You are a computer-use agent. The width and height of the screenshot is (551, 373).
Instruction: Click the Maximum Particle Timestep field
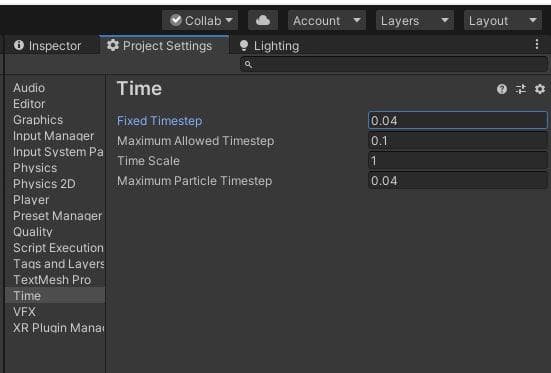[458, 181]
